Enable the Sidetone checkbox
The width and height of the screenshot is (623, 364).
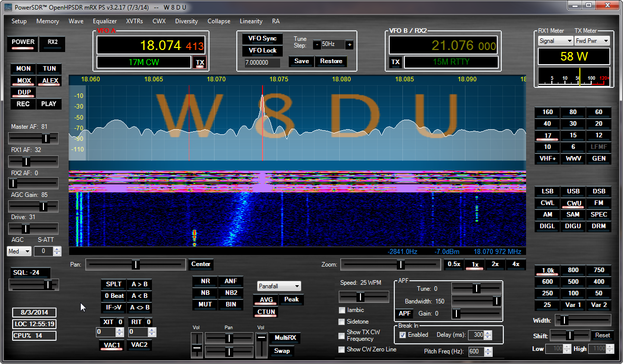coord(354,322)
